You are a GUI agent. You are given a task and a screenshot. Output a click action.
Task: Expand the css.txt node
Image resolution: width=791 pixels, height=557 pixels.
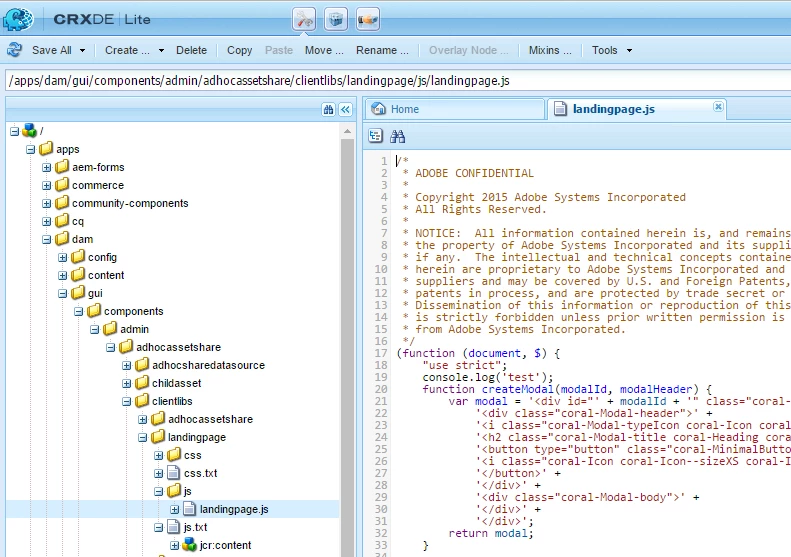tap(158, 473)
